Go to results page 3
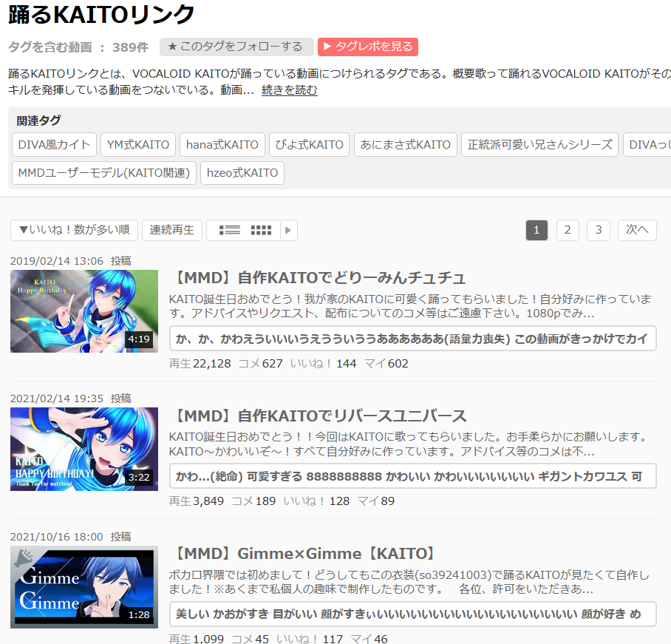This screenshot has width=671, height=644. pos(599,231)
